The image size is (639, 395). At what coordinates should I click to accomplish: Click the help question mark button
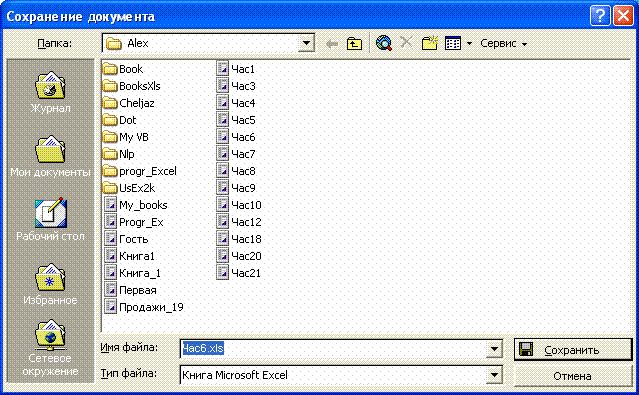tap(599, 16)
